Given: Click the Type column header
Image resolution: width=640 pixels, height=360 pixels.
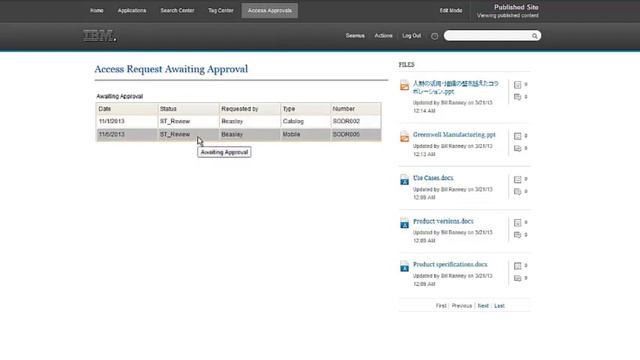Looking at the screenshot, I should click(x=305, y=109).
